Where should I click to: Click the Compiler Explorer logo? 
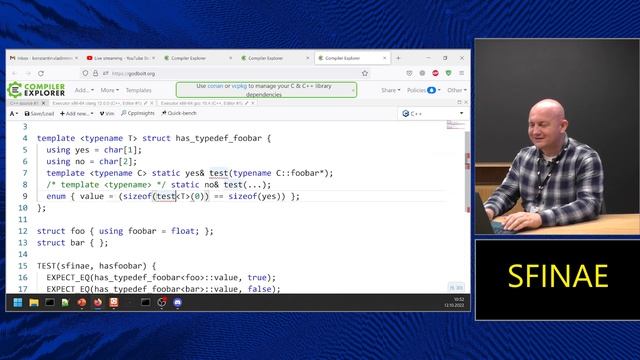37,90
